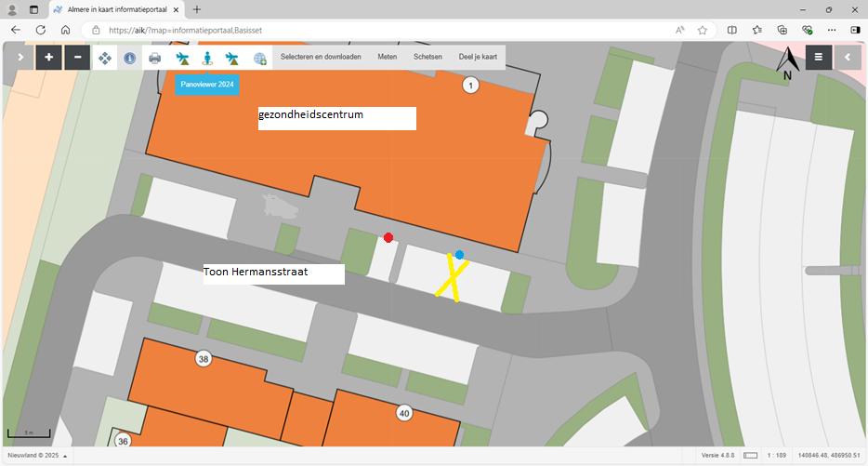Click the Schetsen button
This screenshot has height=466, width=868.
click(427, 58)
